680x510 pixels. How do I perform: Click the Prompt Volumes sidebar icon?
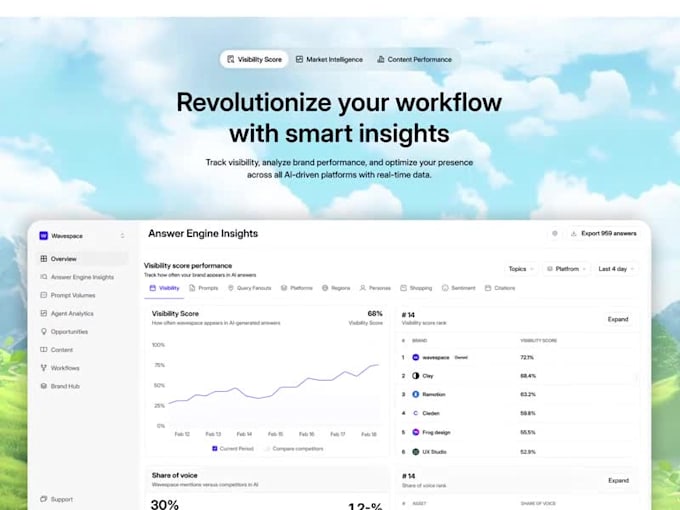(43, 295)
